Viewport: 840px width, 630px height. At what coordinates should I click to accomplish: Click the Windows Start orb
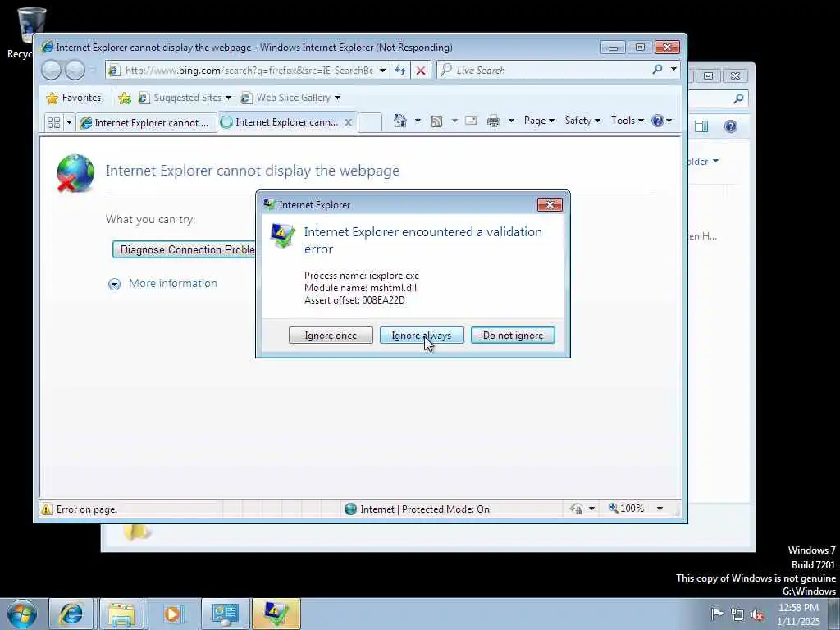pyautogui.click(x=22, y=614)
